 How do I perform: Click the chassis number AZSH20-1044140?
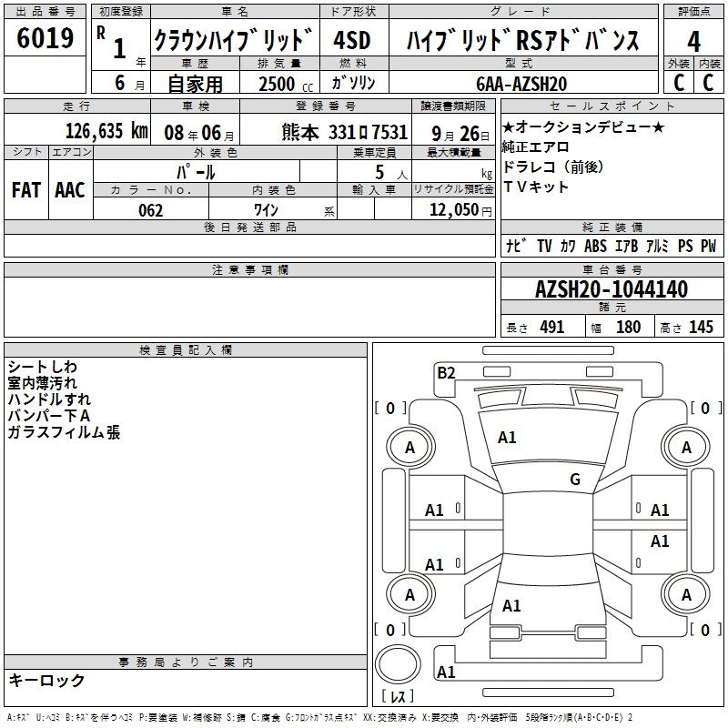[611, 289]
